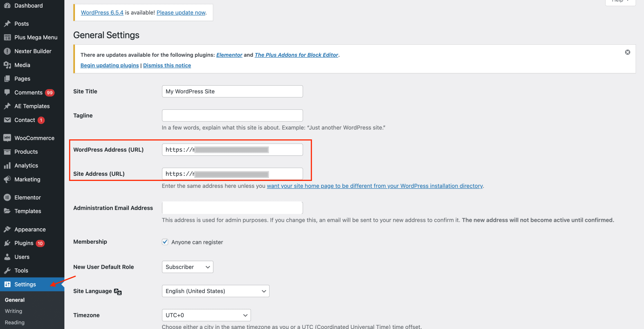
Task: Dismiss the plugin update notice with X
Action: [x=627, y=52]
